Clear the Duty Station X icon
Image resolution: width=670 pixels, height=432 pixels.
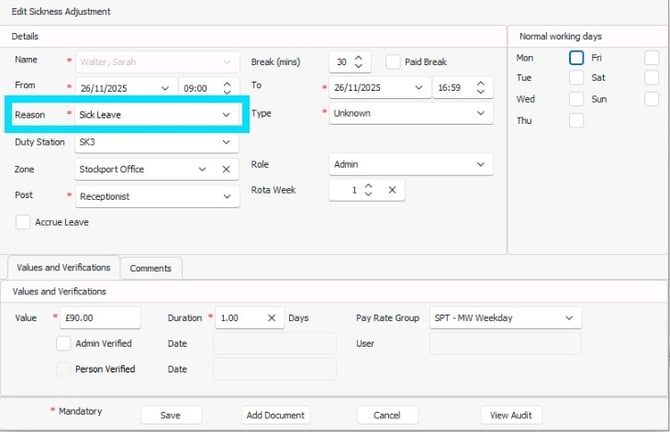(x=226, y=142)
